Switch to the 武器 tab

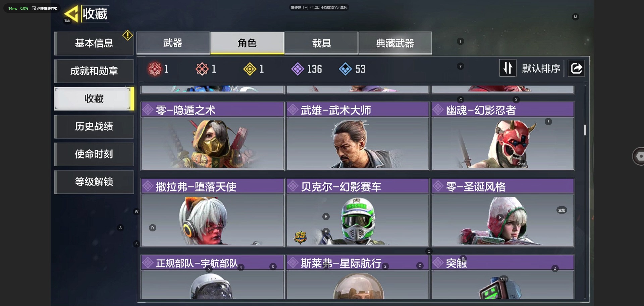tap(173, 43)
